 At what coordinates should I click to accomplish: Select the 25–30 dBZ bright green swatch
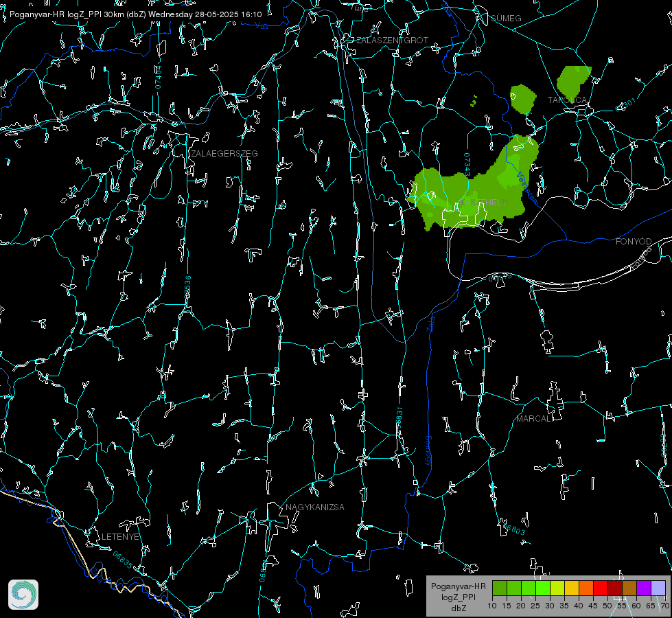[543, 588]
